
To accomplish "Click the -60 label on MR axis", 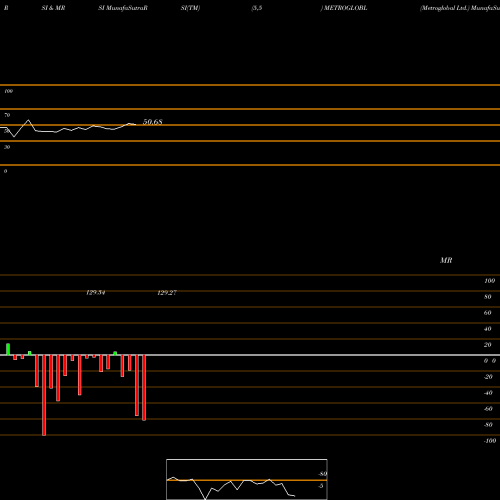I will coord(488,409).
